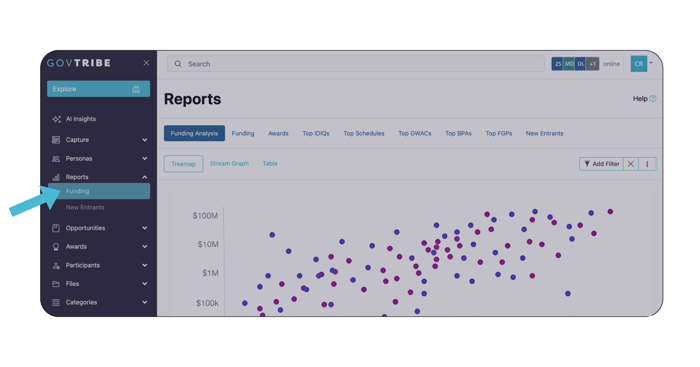Click the Reports bar chart icon
This screenshot has width=700, height=367.
tap(56, 177)
